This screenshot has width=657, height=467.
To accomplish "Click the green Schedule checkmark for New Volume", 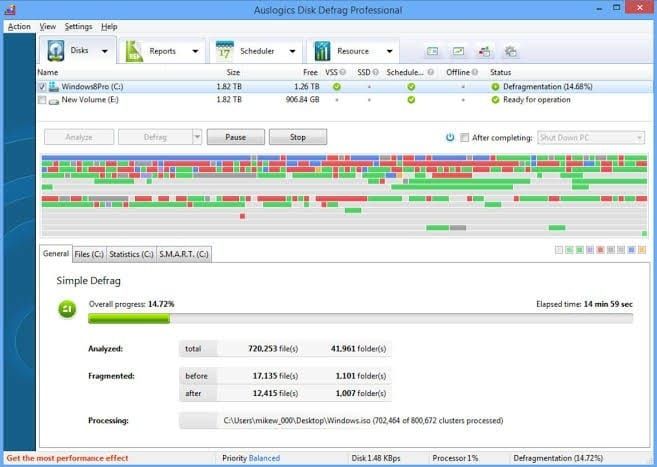I will (411, 100).
